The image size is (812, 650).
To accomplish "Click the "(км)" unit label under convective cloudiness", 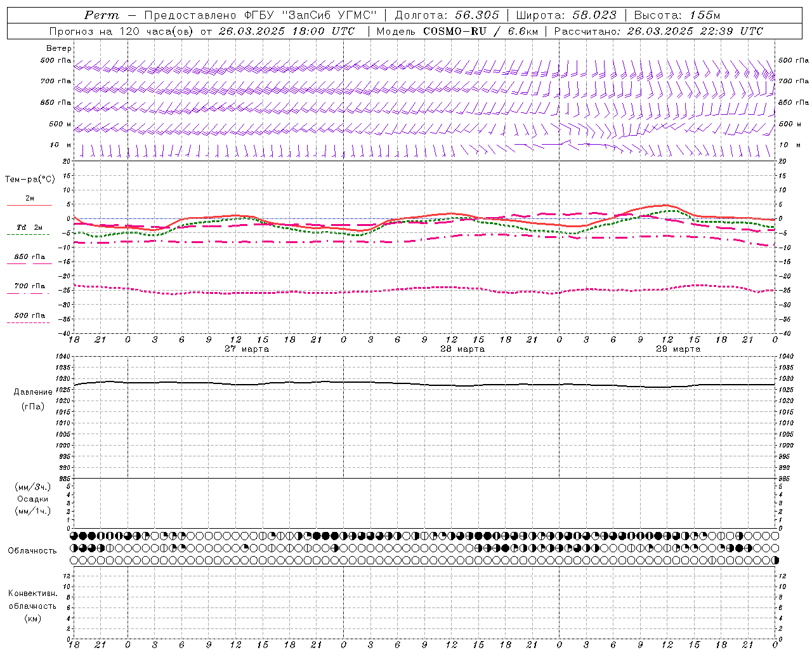I will coord(32,618).
